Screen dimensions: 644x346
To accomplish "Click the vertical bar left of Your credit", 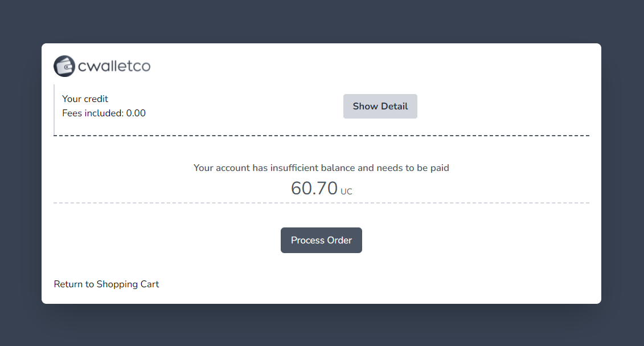I will coord(54,109).
